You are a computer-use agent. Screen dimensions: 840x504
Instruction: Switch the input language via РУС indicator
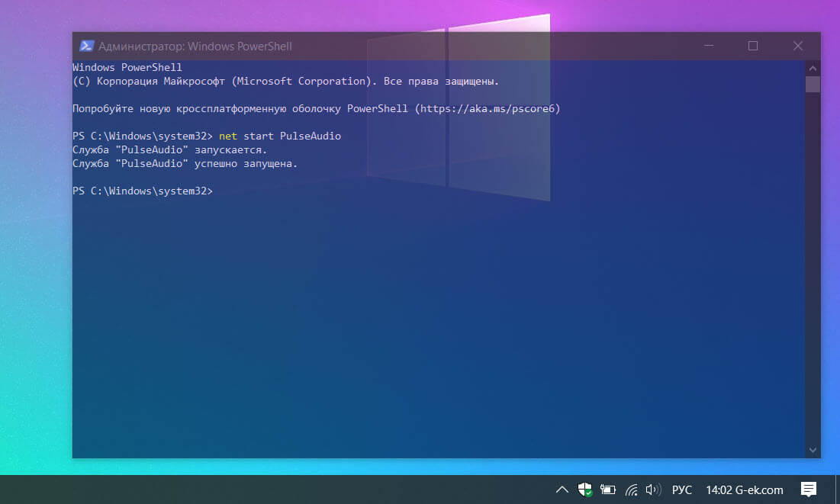[x=681, y=490]
